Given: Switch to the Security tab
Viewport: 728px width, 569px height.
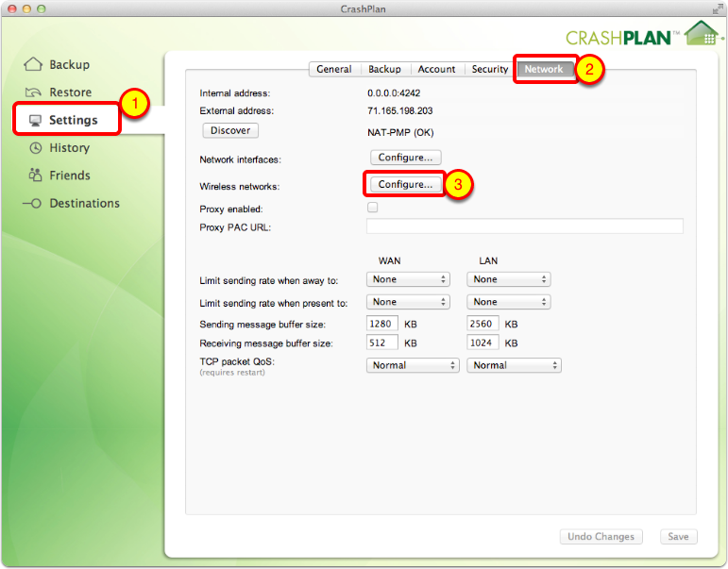Looking at the screenshot, I should click(x=490, y=69).
